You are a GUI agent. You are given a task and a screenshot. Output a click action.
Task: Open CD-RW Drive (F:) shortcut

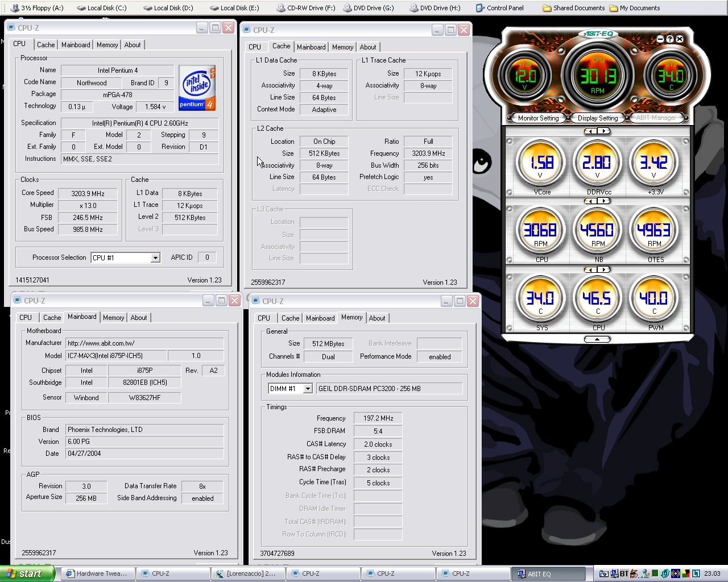pos(306,8)
